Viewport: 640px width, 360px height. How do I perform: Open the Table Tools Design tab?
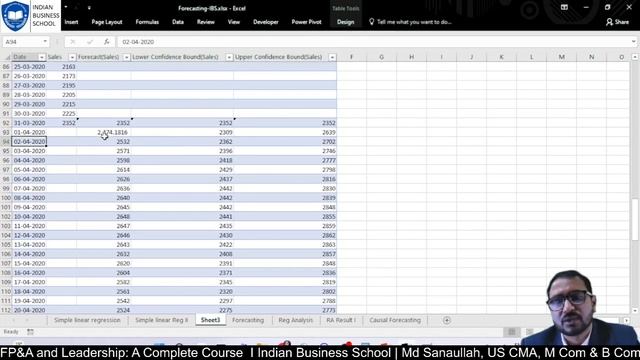(345, 22)
